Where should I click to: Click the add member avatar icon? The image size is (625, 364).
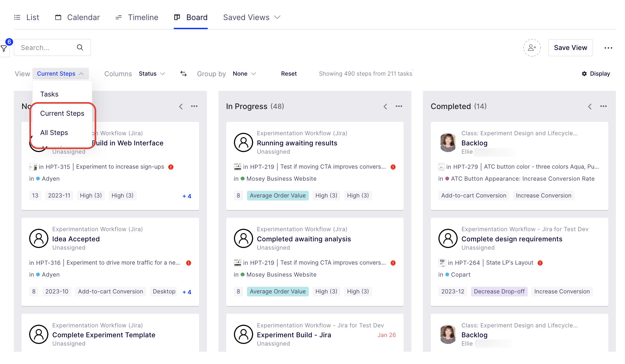(x=532, y=48)
